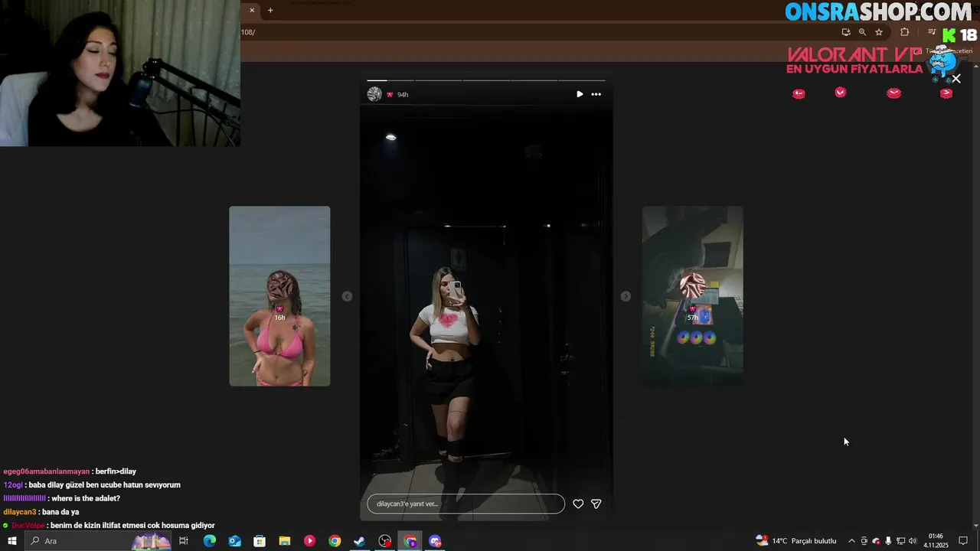Click microphone tray icon
This screenshot has width=980, height=551.
[889, 541]
